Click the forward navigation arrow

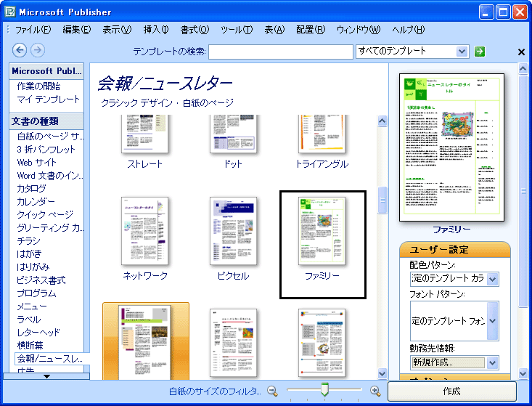pos(38,50)
